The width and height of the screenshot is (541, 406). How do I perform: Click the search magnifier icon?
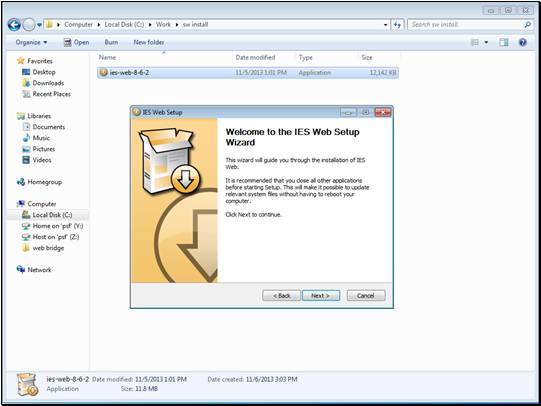pos(527,24)
